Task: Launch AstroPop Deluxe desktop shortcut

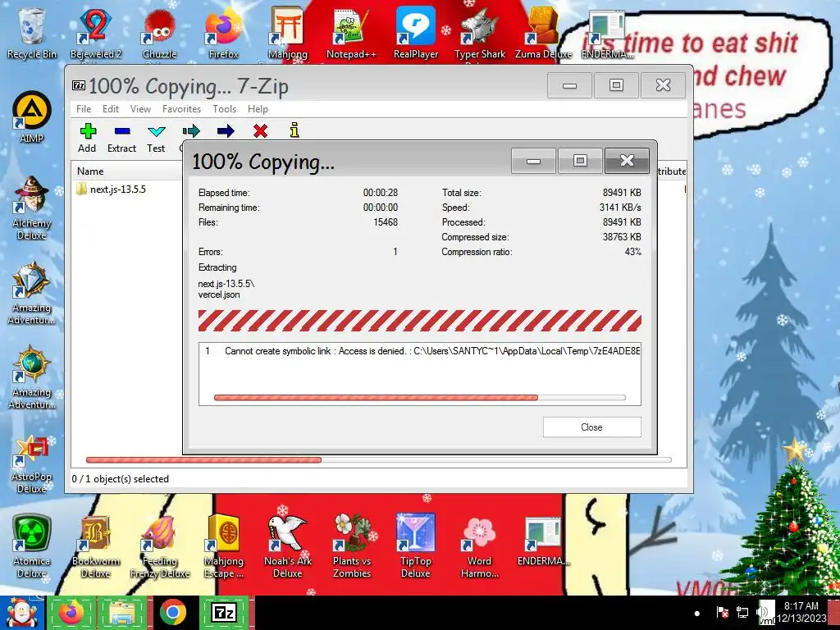Action: tap(31, 463)
